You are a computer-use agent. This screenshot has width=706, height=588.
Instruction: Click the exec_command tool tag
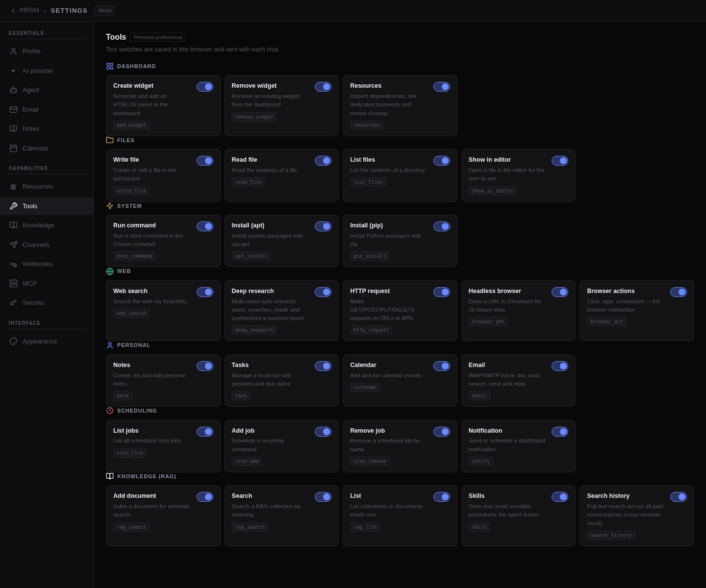tap(134, 256)
